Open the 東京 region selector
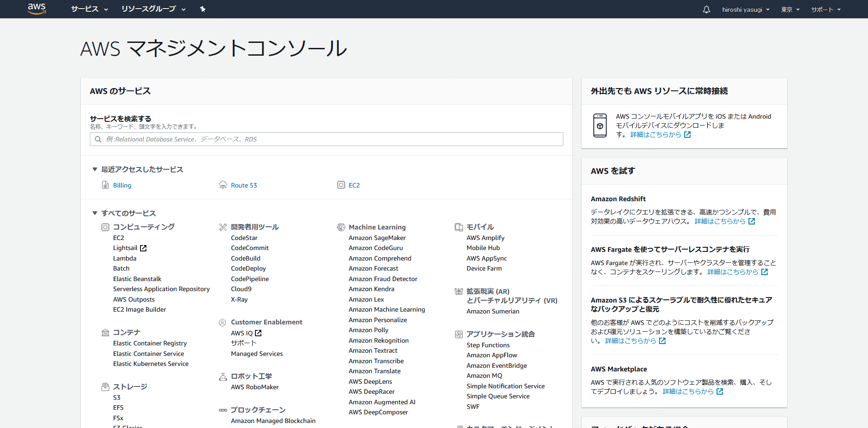 tap(790, 10)
